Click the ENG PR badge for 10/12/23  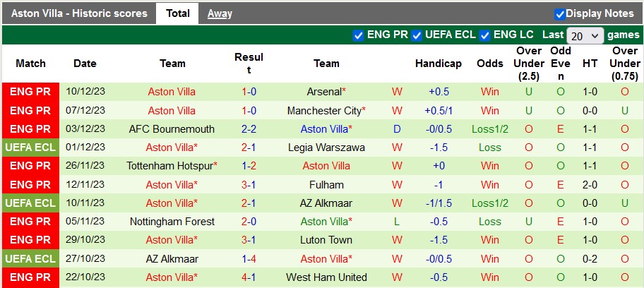(x=30, y=92)
